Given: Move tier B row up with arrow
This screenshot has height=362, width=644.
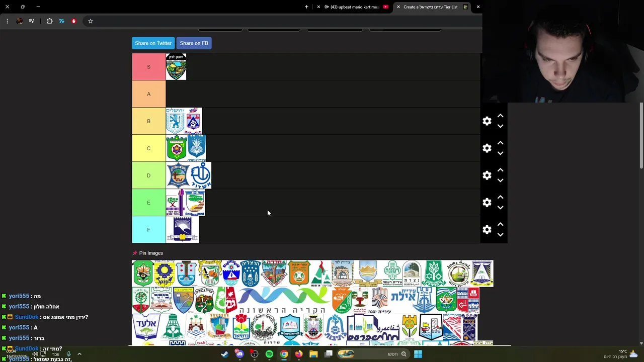Looking at the screenshot, I should (x=500, y=116).
